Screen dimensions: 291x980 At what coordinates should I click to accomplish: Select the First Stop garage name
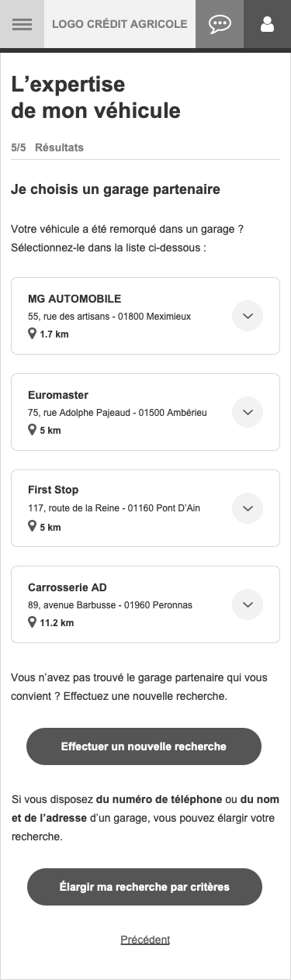(53, 490)
